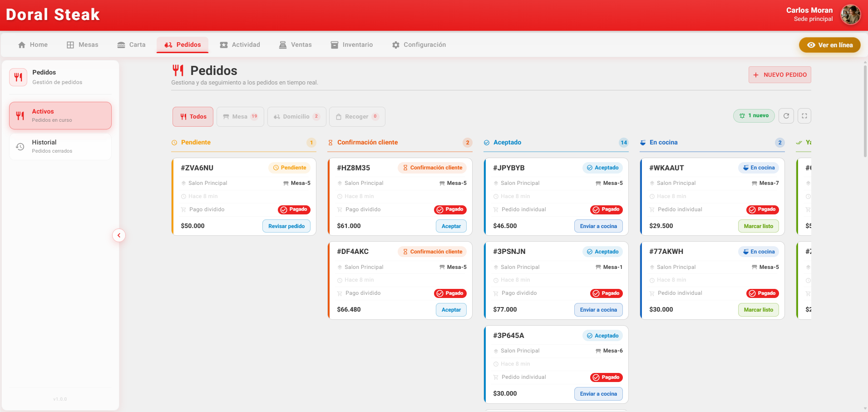Select the Pedidos navigation tab
The height and width of the screenshot is (412, 868).
pyautogui.click(x=182, y=45)
